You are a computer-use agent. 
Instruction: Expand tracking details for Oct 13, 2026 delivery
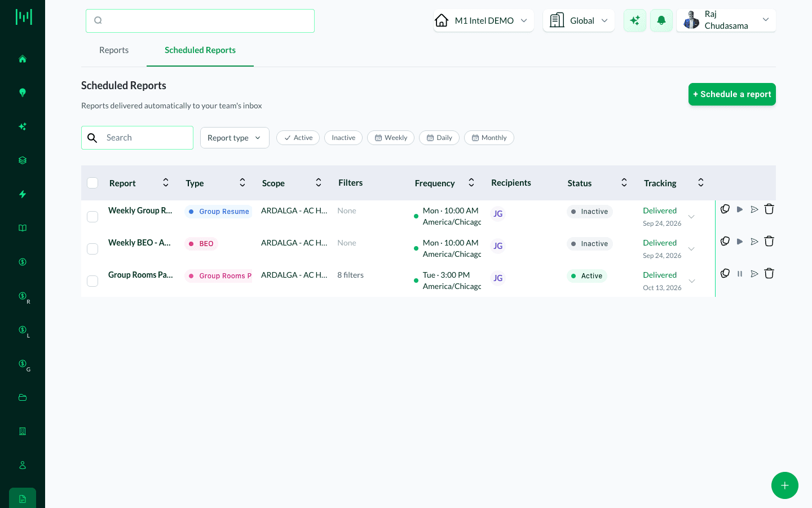click(691, 281)
